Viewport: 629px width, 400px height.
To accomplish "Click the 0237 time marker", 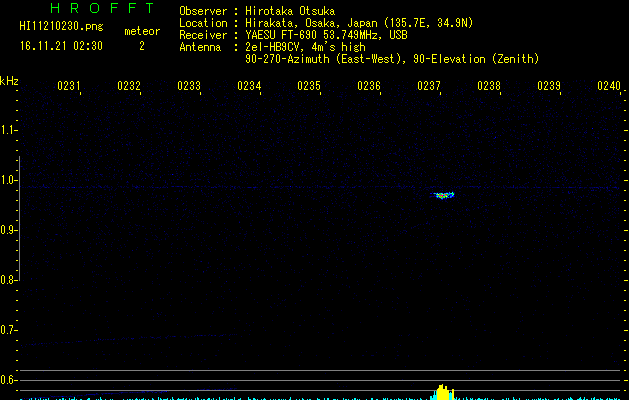I will point(429,86).
